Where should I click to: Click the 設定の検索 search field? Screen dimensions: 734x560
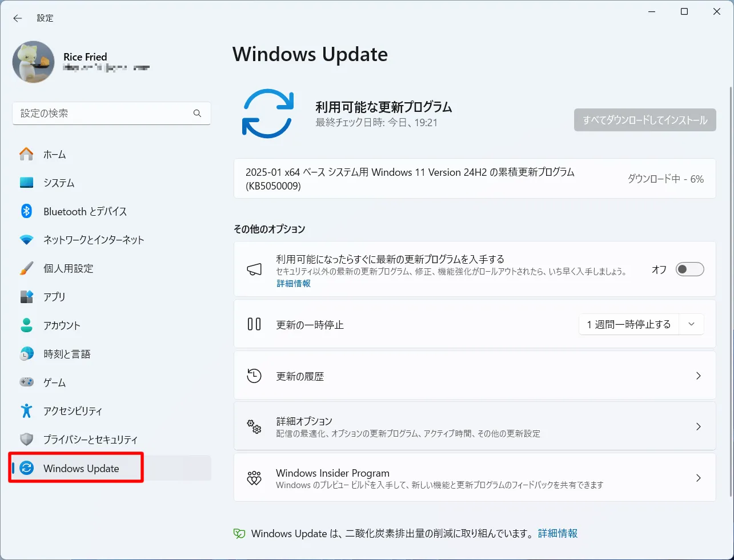[111, 113]
